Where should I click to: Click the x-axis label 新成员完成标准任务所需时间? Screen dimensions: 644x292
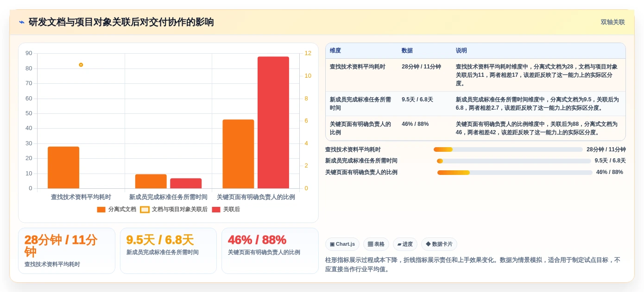[x=168, y=197]
